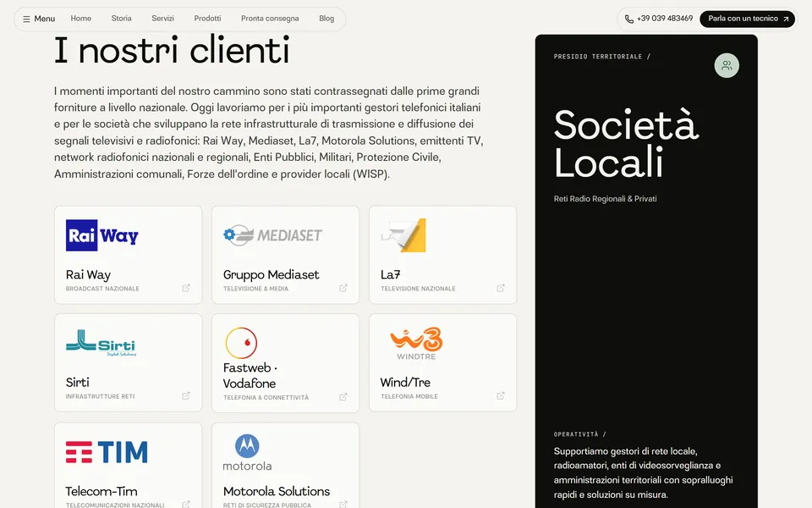Image resolution: width=812 pixels, height=508 pixels.
Task: Click the Mediaset logo
Action: (273, 235)
